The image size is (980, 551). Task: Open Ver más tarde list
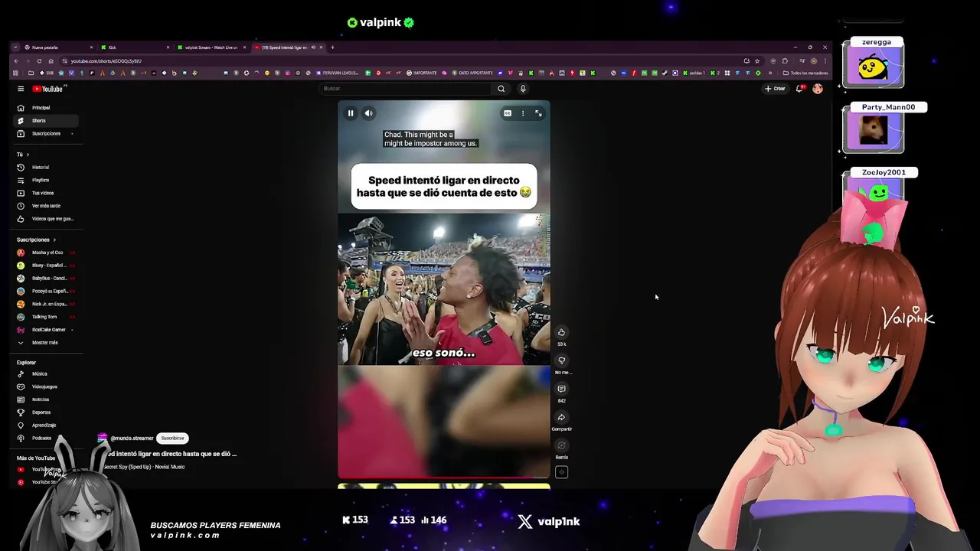(x=46, y=206)
